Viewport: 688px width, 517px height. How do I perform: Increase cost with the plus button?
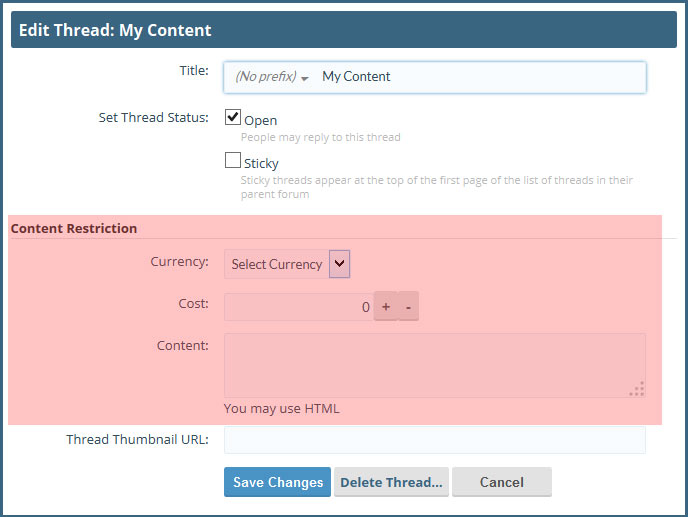click(385, 307)
